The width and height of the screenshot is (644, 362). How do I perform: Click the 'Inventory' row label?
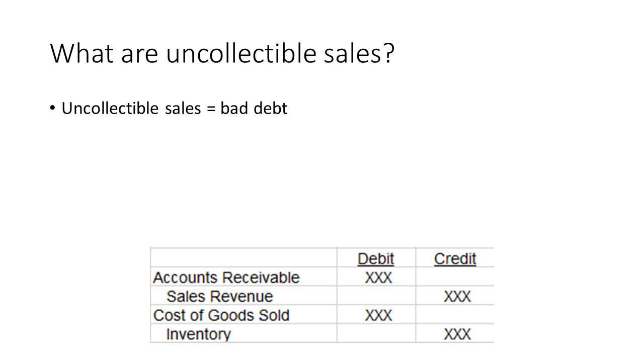[x=198, y=334]
